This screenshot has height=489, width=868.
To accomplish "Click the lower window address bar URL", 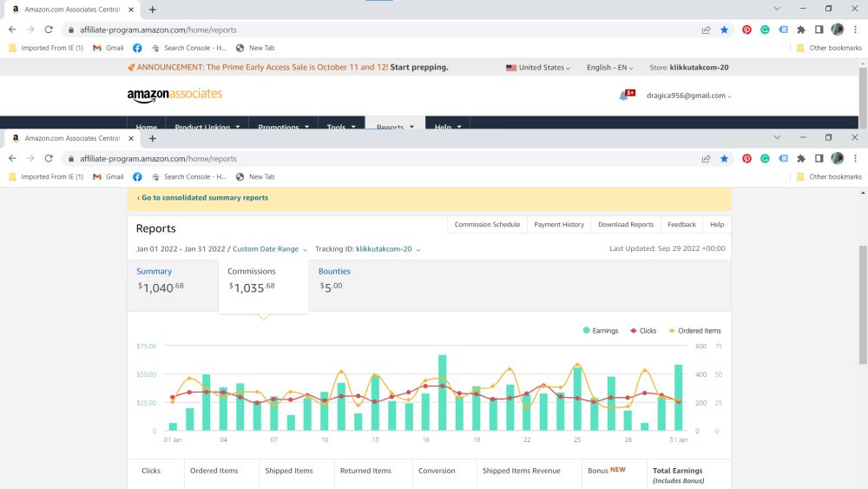I will (158, 159).
